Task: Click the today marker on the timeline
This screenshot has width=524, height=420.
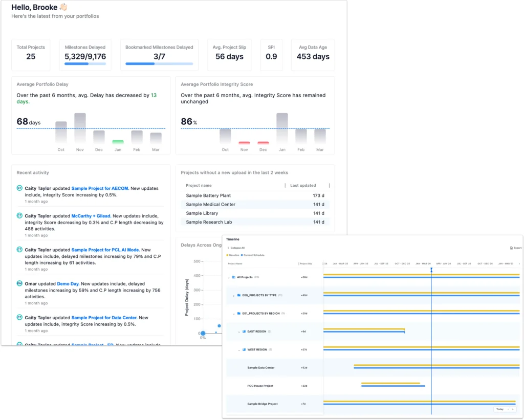Action: tap(431, 270)
